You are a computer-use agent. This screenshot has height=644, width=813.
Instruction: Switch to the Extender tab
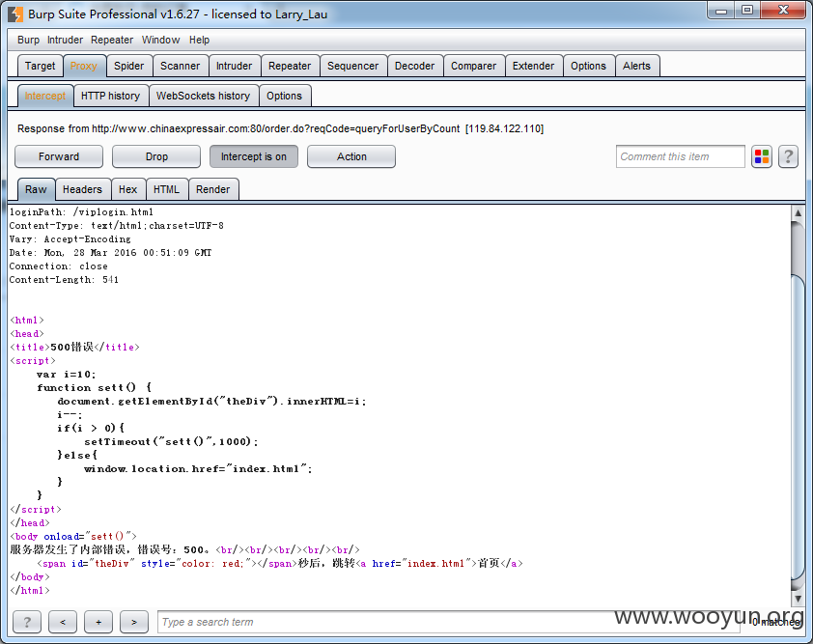coord(534,66)
